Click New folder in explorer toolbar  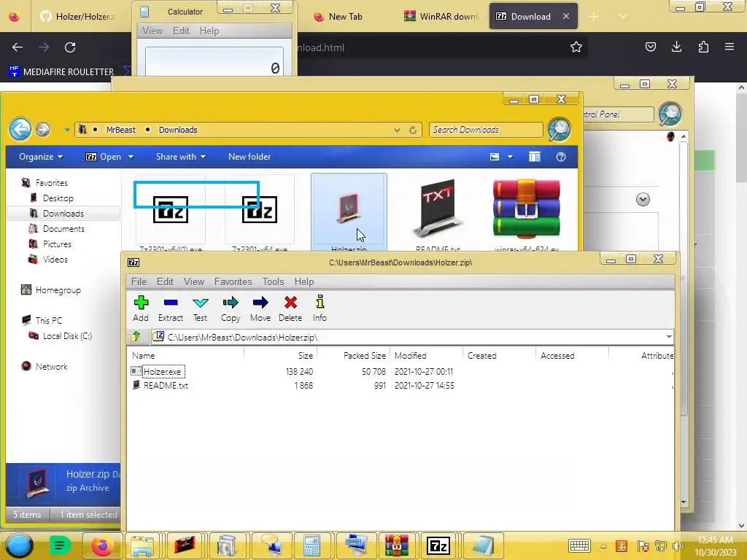[249, 157]
